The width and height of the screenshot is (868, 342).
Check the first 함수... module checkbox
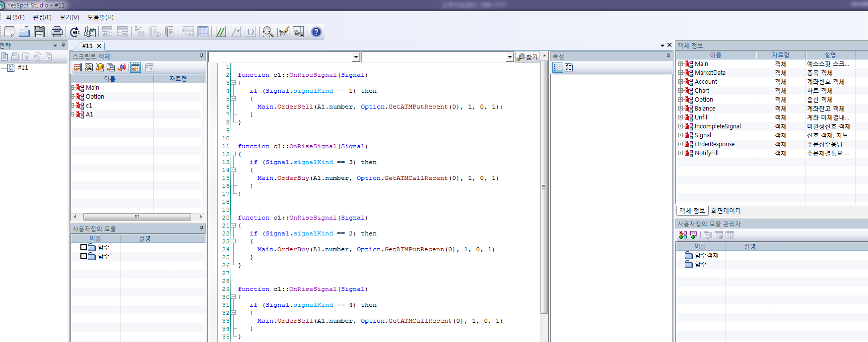[84, 247]
